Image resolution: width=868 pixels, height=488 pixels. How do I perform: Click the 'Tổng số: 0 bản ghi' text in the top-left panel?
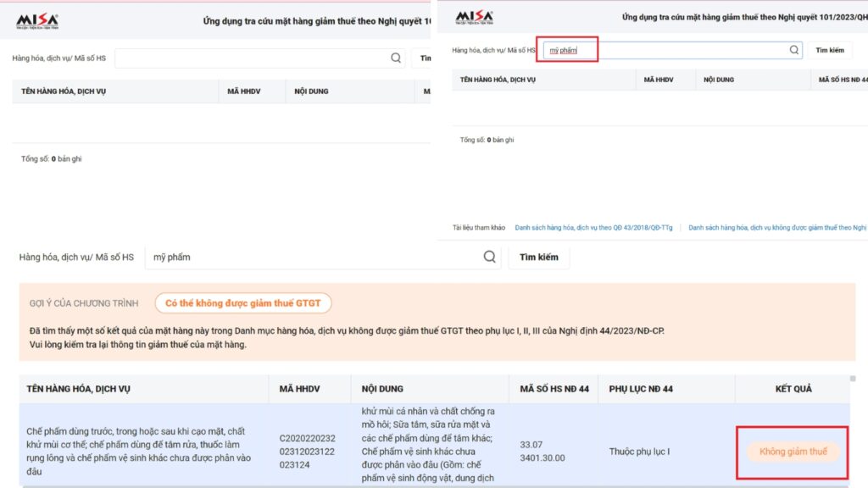(x=51, y=158)
